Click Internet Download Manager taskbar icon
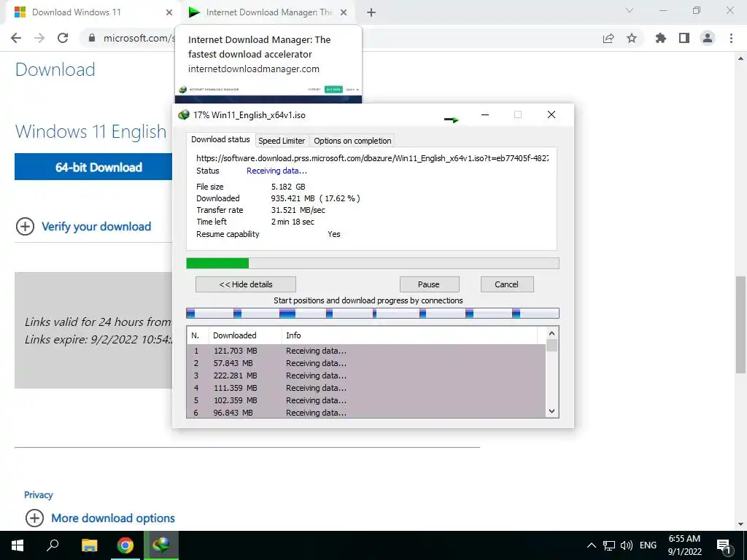The width and height of the screenshot is (747, 560). click(x=161, y=545)
